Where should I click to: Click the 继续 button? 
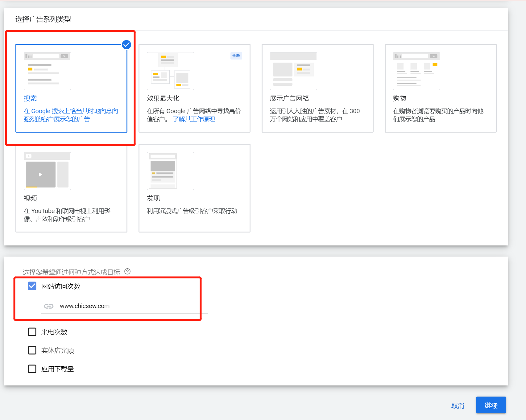coord(491,405)
